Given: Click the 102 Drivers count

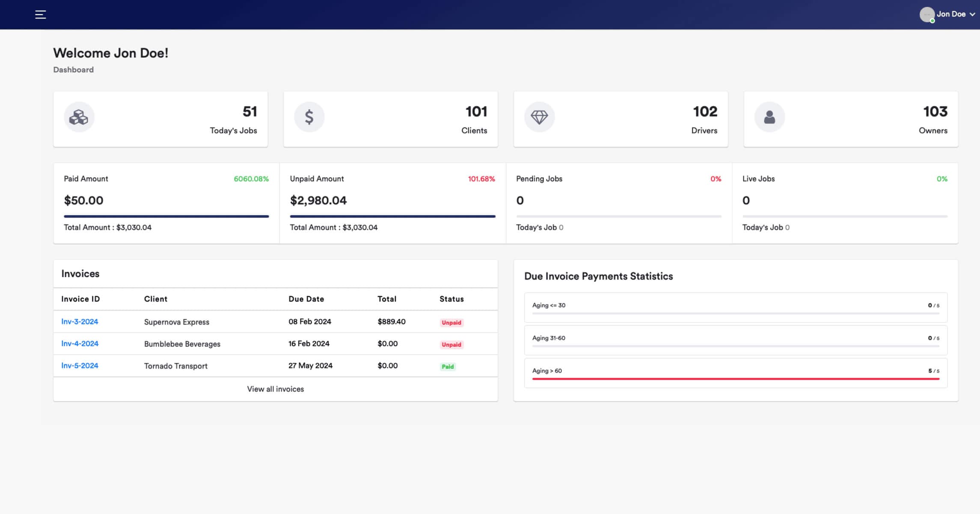Looking at the screenshot, I should pos(705,111).
